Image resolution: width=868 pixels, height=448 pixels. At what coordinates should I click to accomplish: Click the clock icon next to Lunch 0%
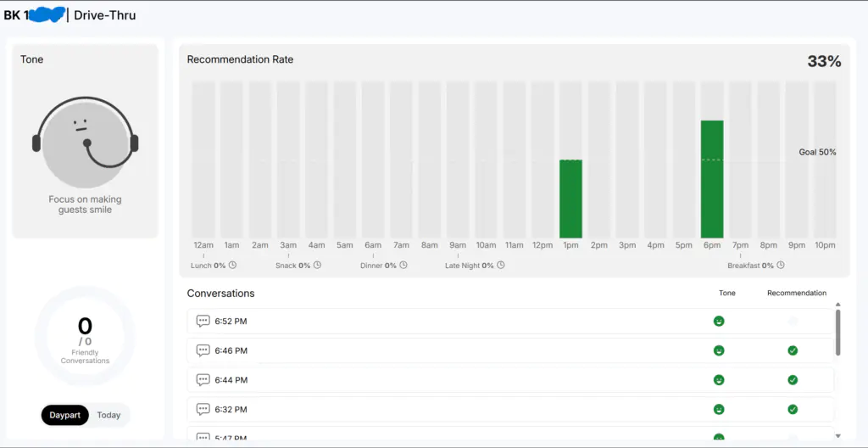pos(232,266)
